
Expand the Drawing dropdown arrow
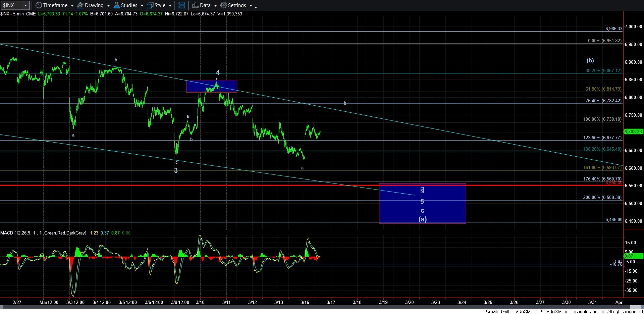tap(108, 6)
